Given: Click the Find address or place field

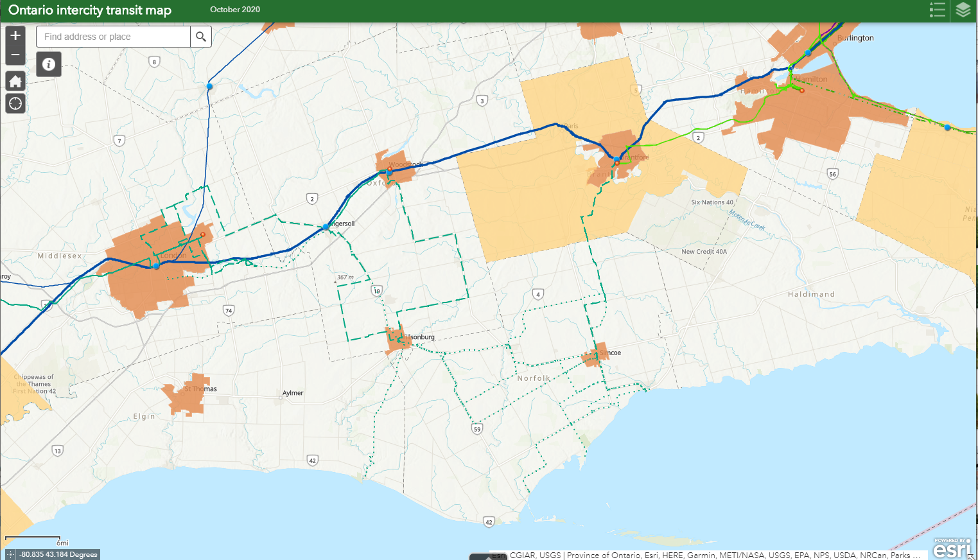Looking at the screenshot, I should click(113, 37).
